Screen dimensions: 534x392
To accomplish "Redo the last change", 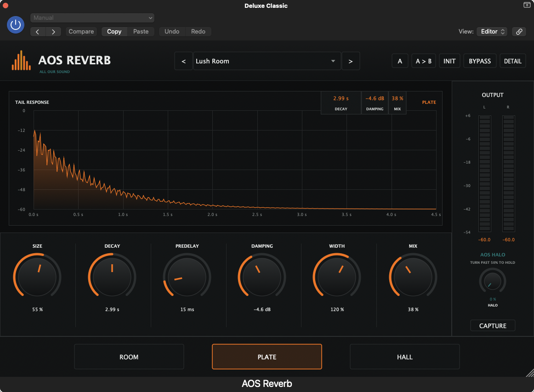I will 198,32.
